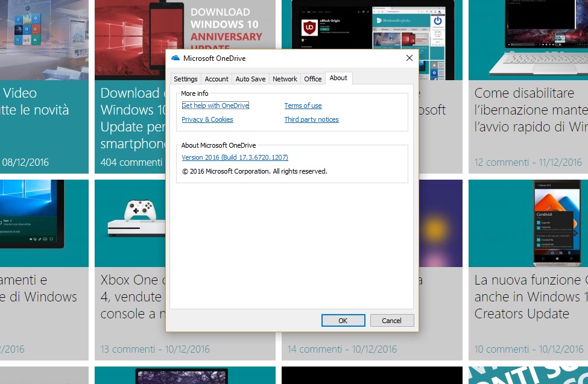
Task: Confirm with the OK button
Action: click(x=343, y=321)
